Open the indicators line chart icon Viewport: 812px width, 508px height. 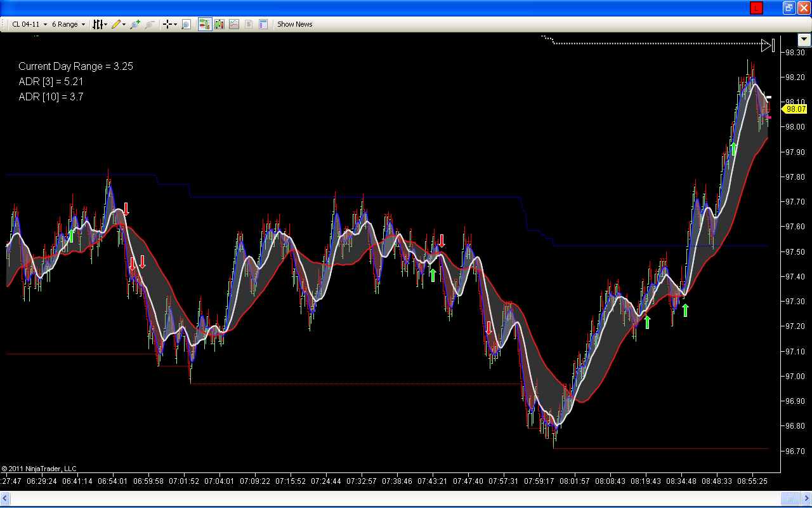(234, 24)
